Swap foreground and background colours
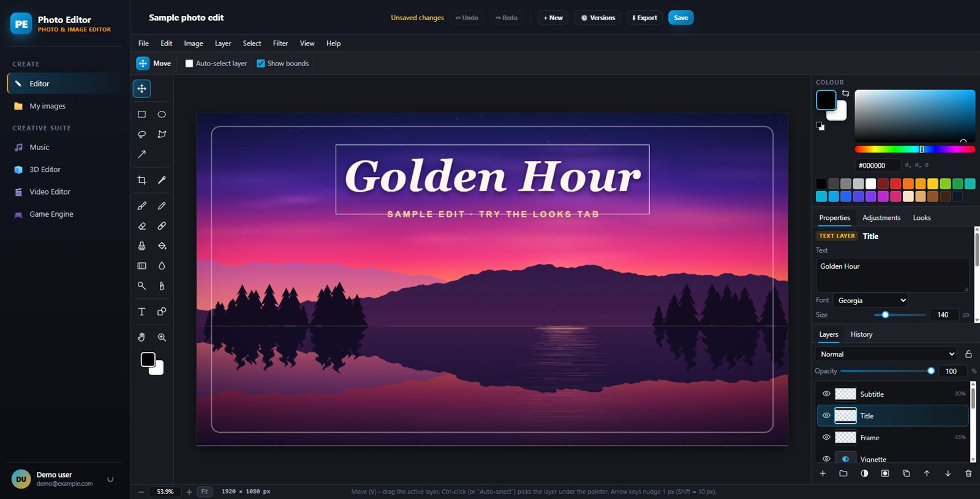Screen dimensions: 980x499 point(845,93)
